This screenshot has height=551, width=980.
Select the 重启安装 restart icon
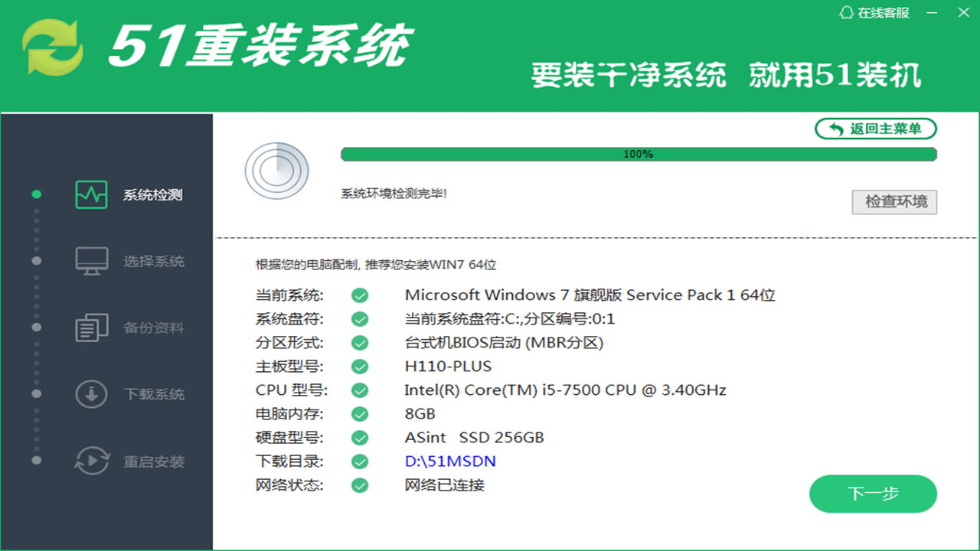tap(91, 460)
